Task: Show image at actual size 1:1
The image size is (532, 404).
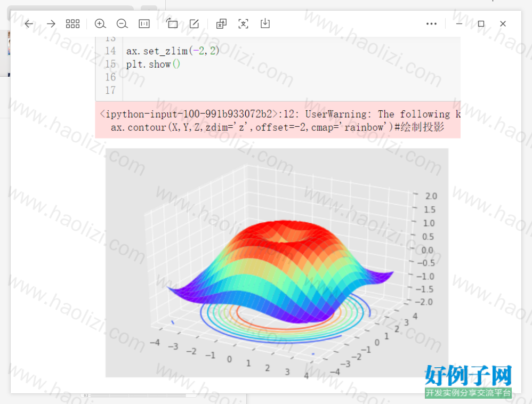Action: click(144, 24)
